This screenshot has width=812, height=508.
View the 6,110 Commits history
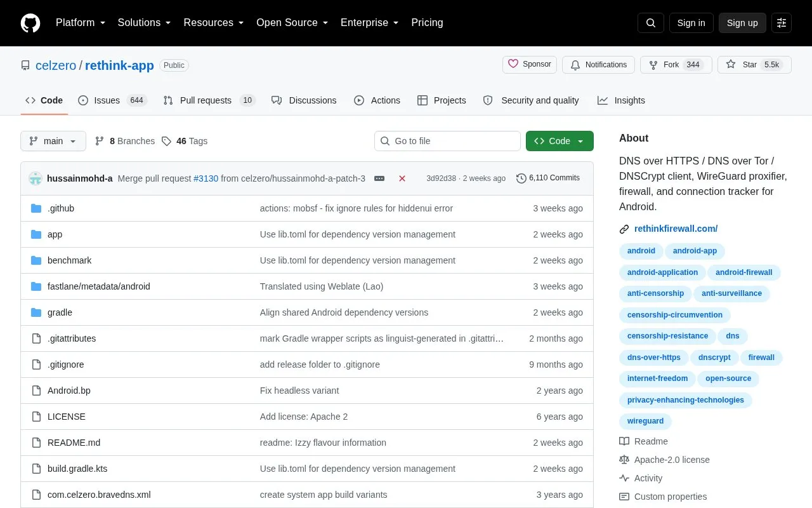coord(548,178)
